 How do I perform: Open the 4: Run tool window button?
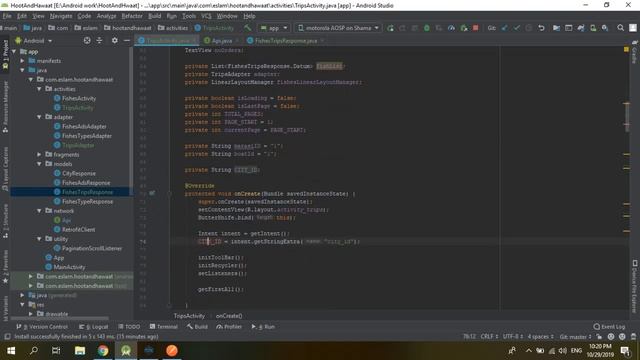point(263,327)
